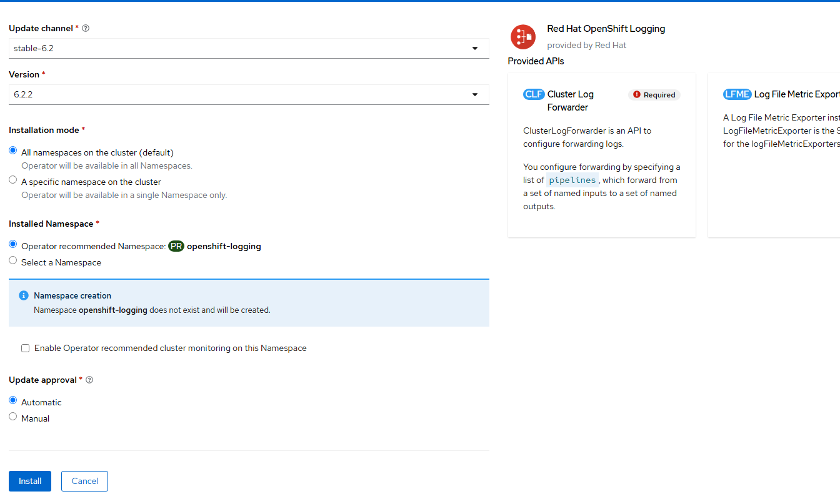
Task: Select Manual update approval
Action: click(13, 417)
